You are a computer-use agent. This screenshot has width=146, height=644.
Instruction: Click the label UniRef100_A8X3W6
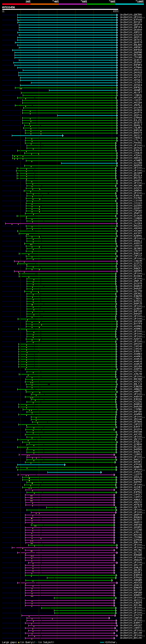tap(131, 186)
